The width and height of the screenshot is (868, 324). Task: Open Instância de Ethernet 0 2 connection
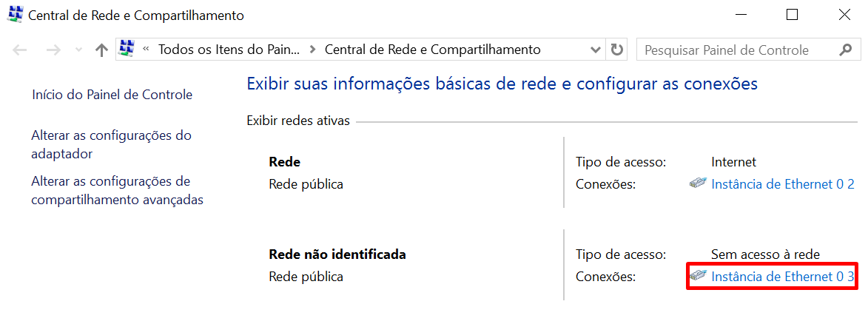coord(782,183)
